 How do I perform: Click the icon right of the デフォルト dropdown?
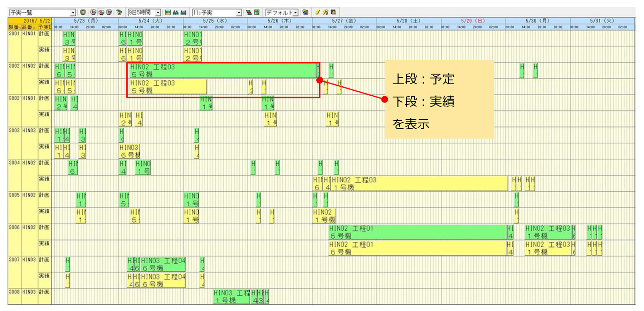(305, 12)
